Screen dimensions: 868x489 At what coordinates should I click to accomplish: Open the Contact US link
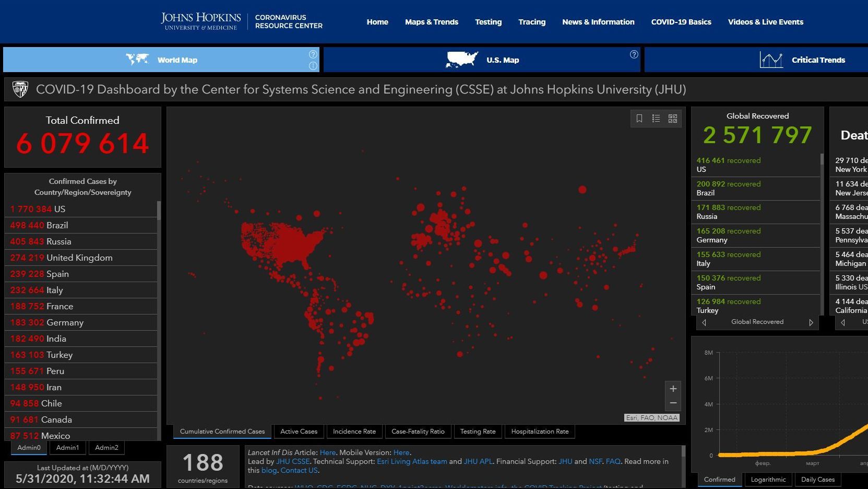(299, 470)
